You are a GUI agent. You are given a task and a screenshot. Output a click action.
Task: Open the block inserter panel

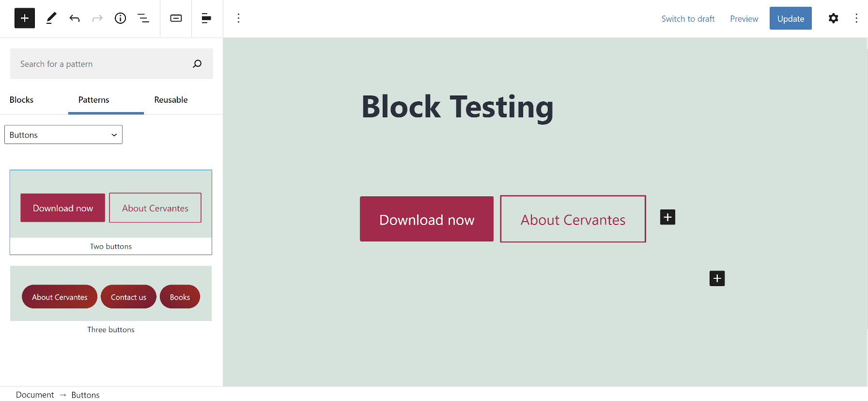coord(24,18)
